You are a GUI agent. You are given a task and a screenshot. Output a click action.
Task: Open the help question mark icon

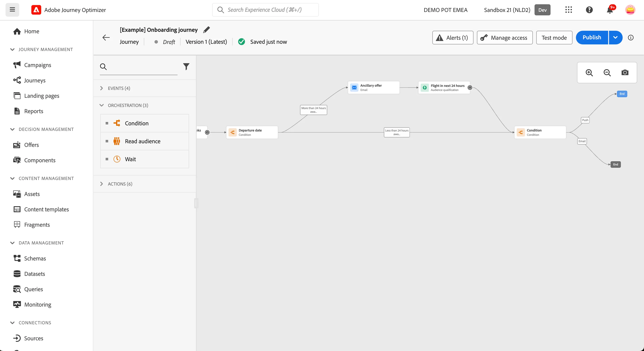click(x=589, y=10)
